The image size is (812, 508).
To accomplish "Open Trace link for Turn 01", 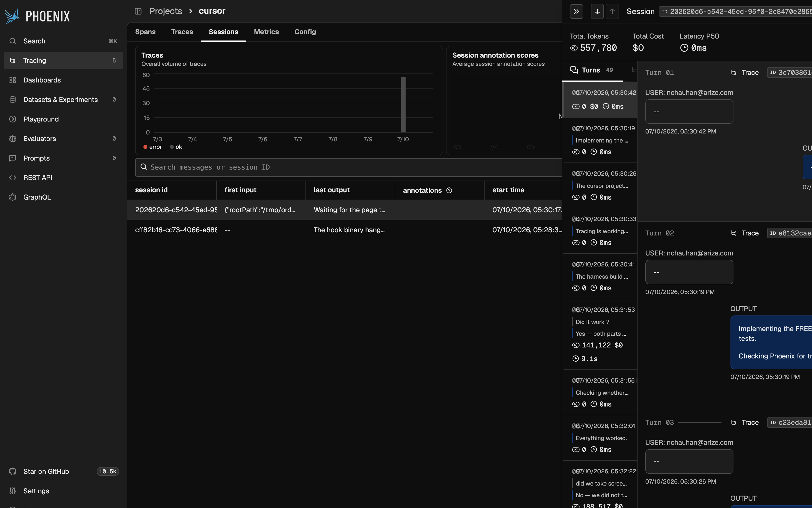I will tap(745, 72).
